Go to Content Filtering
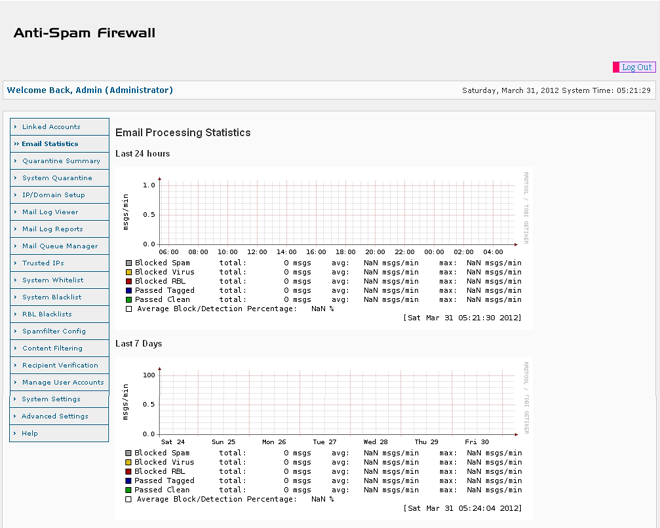 [60, 349]
